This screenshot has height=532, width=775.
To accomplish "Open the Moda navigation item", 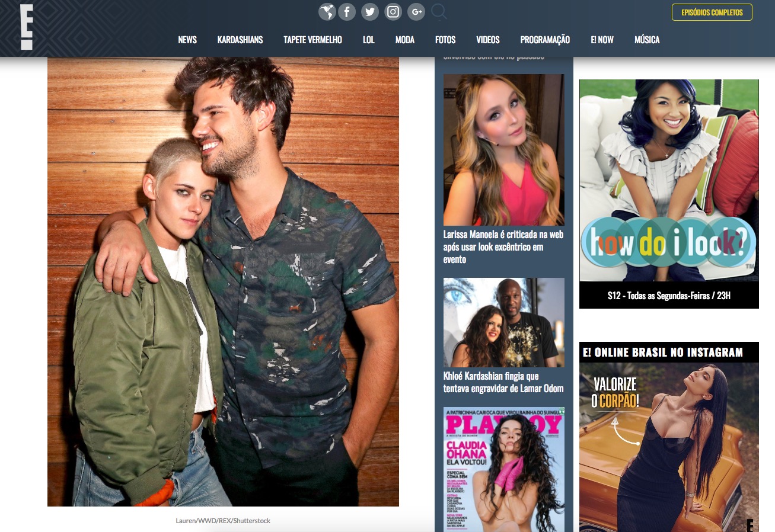I will [x=404, y=40].
